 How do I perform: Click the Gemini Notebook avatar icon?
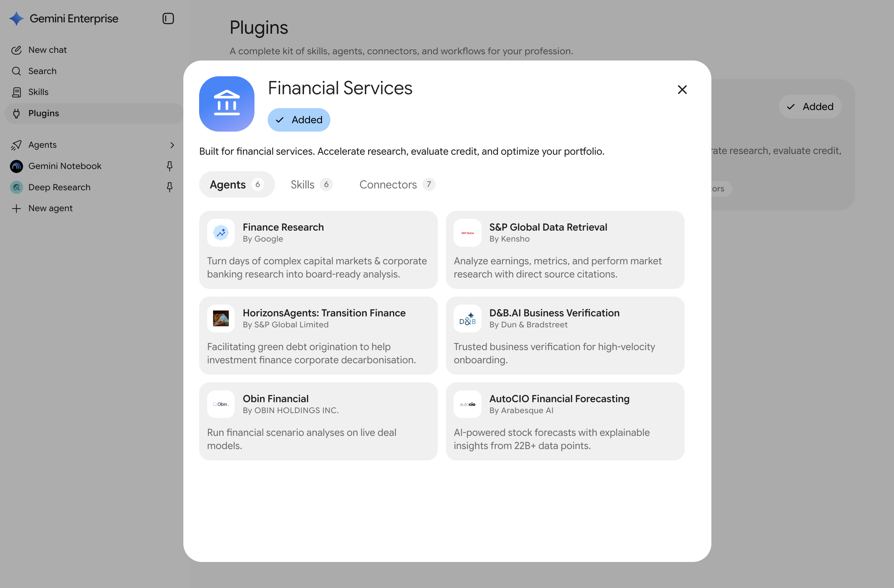click(16, 166)
